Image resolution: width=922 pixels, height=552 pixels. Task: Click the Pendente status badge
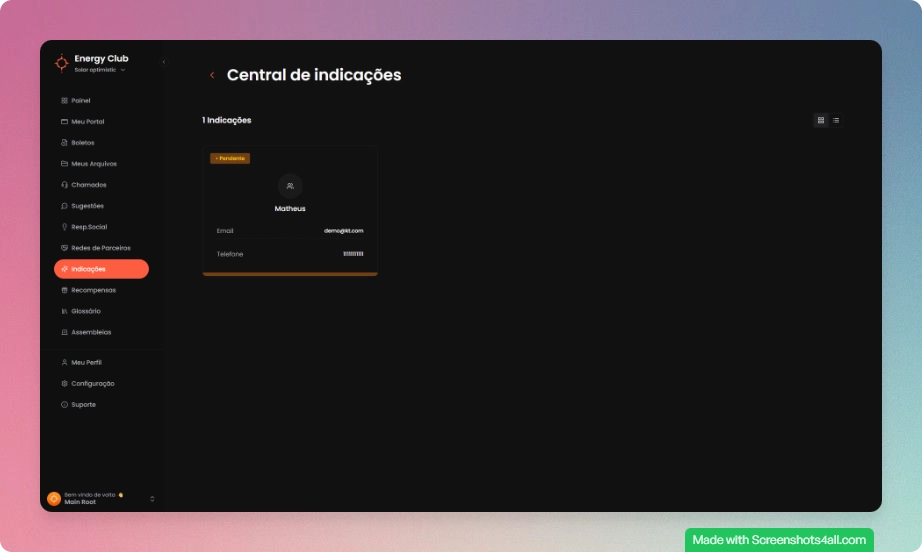[x=230, y=159]
